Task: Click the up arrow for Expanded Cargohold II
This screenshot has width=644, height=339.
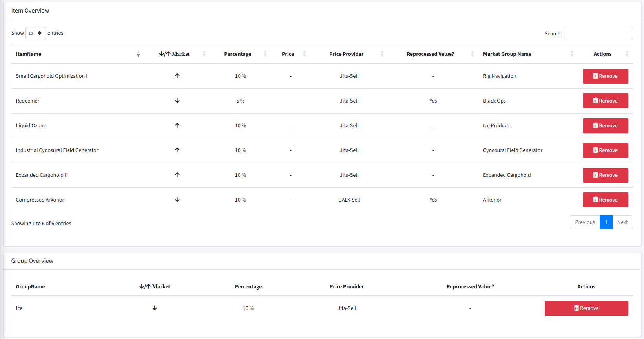Action: 177,175
